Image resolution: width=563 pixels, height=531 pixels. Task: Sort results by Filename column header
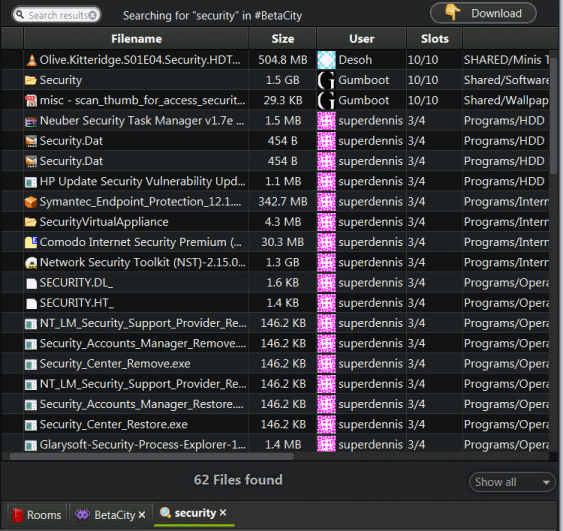click(136, 38)
